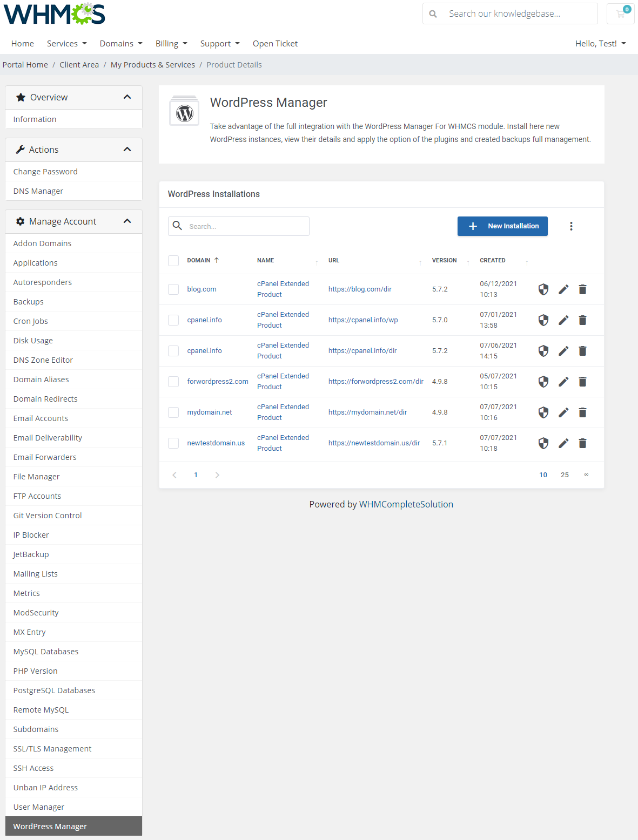Collapse the Manage Account panel
This screenshot has width=638, height=840.
pyautogui.click(x=127, y=221)
